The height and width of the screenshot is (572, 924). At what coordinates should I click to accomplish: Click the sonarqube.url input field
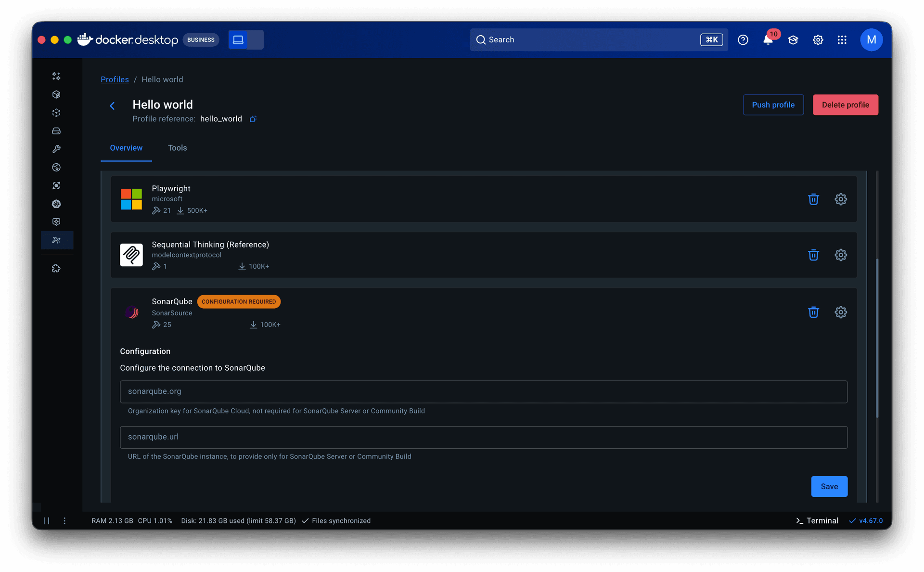[483, 437]
